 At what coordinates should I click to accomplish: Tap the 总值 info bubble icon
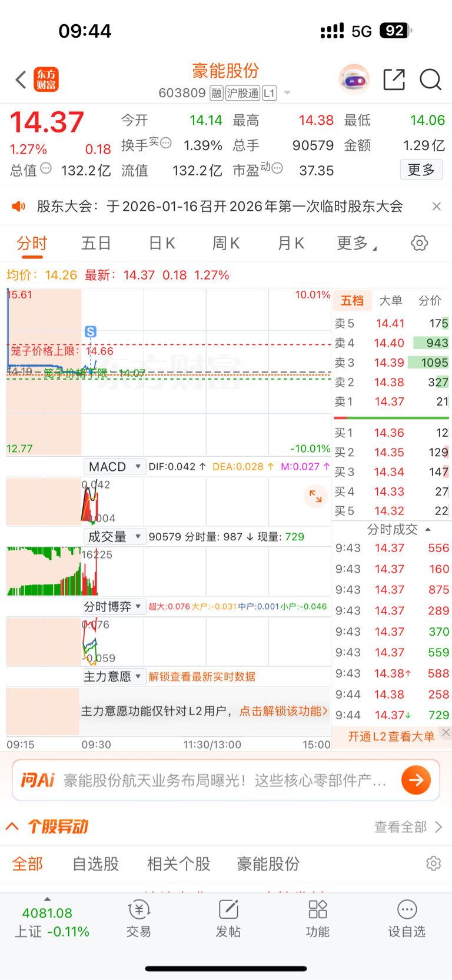click(46, 168)
